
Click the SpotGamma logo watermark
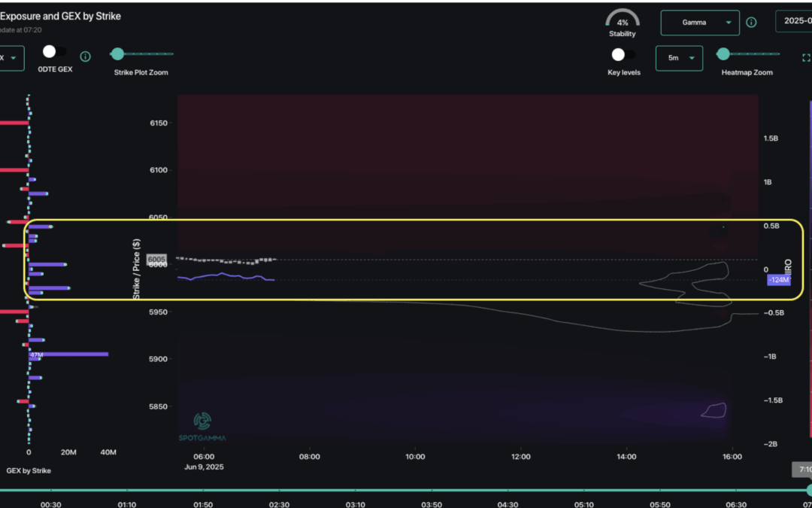pyautogui.click(x=202, y=427)
